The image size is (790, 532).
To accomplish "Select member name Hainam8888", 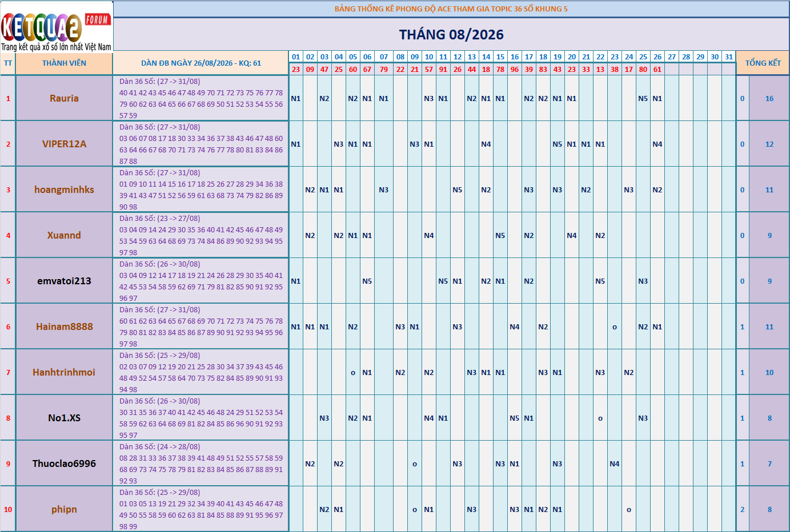I will point(64,327).
